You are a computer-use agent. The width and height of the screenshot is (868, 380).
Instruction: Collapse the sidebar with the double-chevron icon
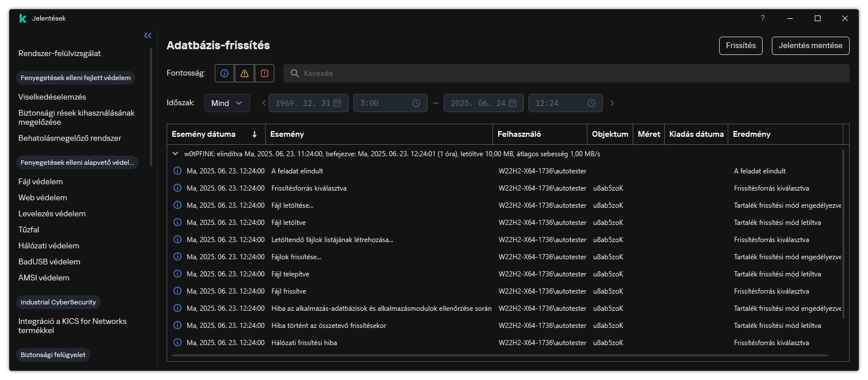[x=148, y=35]
